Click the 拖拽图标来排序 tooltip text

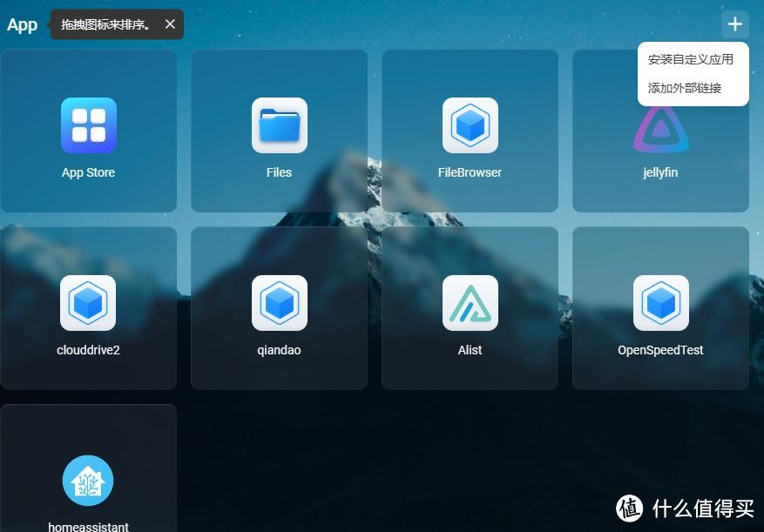point(106,24)
